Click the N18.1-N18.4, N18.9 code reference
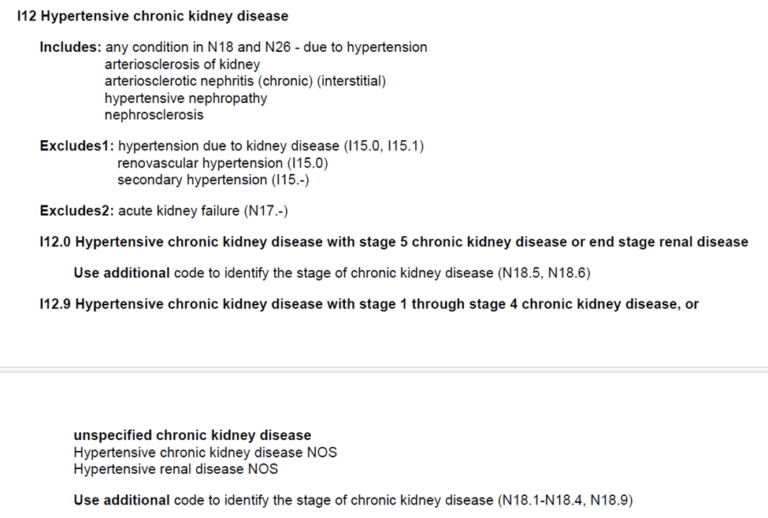The height and width of the screenshot is (518, 768). point(565,500)
